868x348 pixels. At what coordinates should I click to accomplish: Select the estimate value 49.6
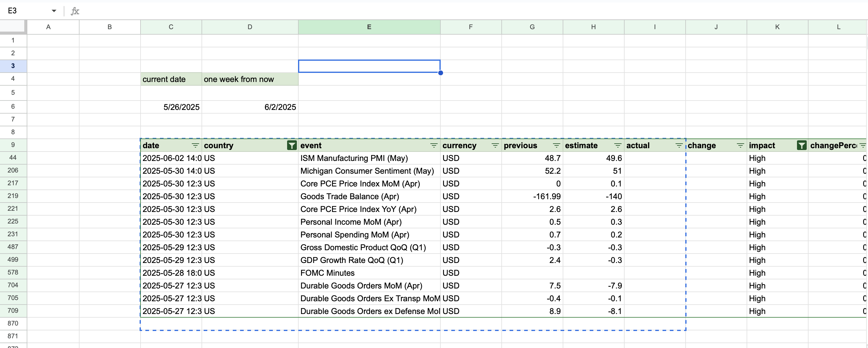[594, 158]
